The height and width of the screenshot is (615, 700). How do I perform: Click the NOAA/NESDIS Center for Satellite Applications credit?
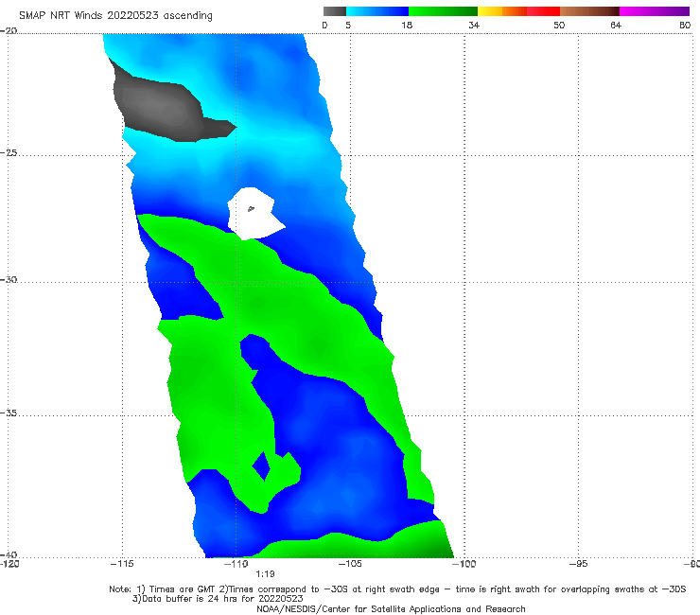click(391, 608)
